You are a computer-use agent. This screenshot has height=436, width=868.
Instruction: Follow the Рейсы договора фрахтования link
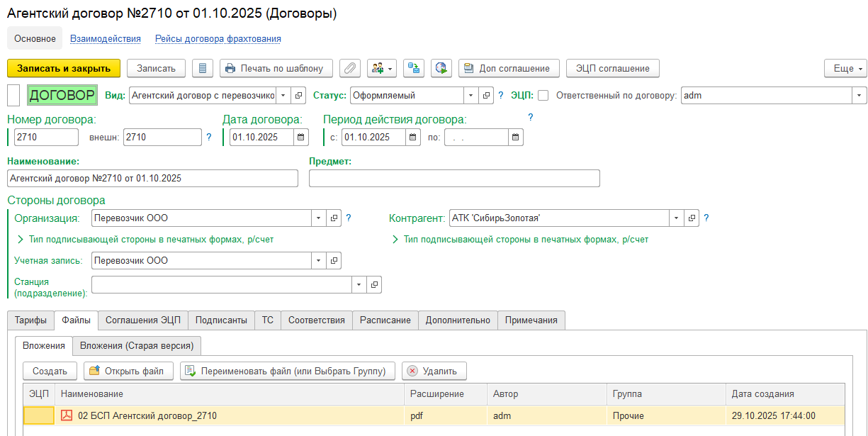(x=218, y=39)
